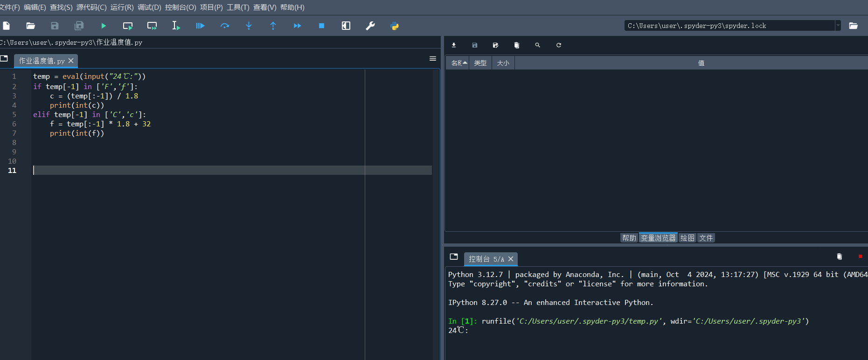Step out until function returns icon

pos(273,26)
